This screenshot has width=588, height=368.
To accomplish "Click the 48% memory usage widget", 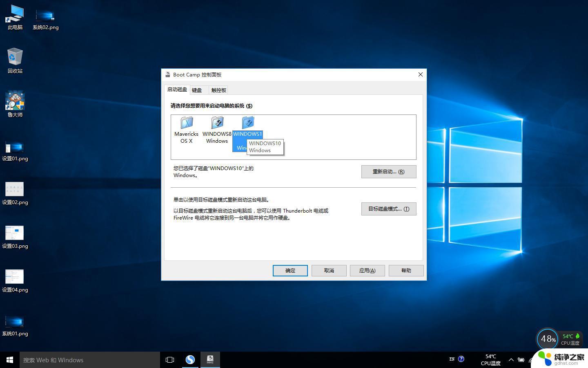I will [547, 339].
